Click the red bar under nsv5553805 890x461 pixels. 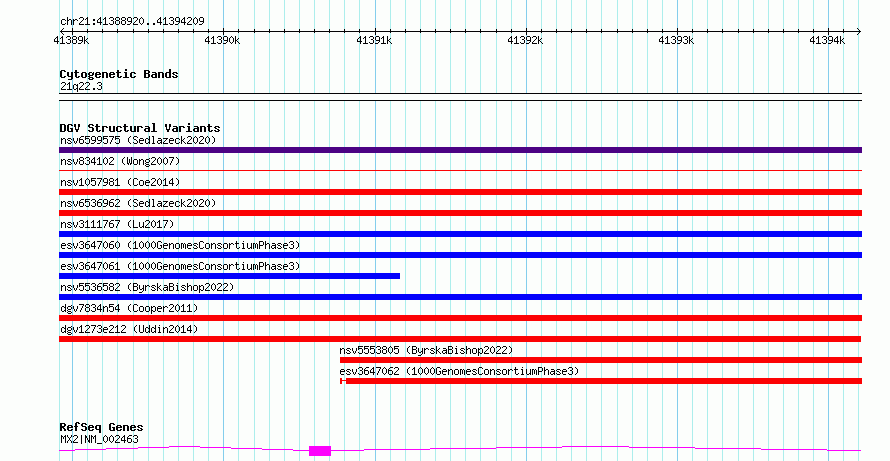point(601,360)
